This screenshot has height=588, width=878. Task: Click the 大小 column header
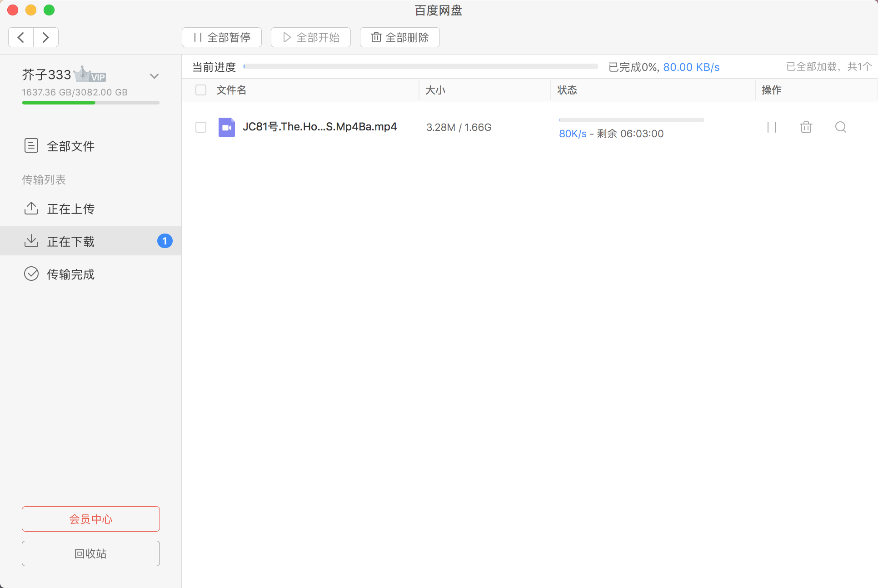(435, 90)
